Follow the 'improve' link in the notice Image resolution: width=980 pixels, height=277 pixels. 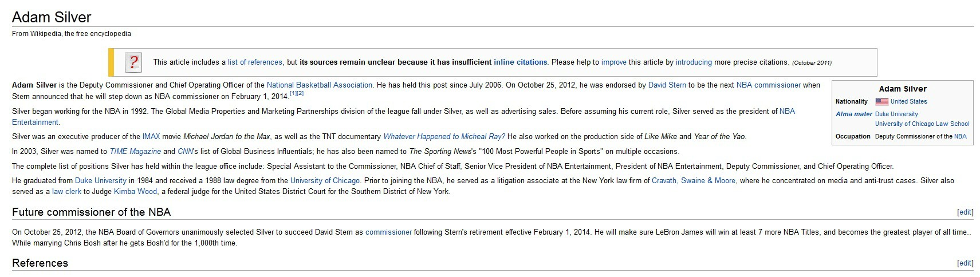pyautogui.click(x=613, y=62)
